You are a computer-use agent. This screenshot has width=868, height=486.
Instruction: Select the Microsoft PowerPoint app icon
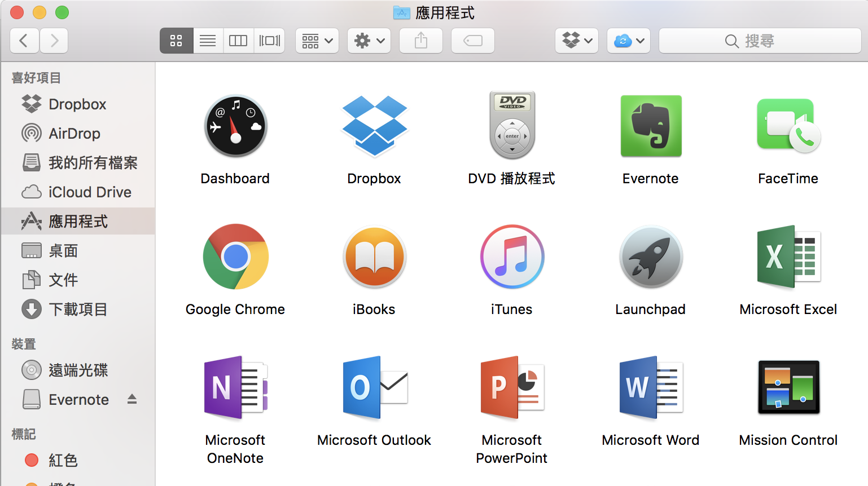(512, 387)
